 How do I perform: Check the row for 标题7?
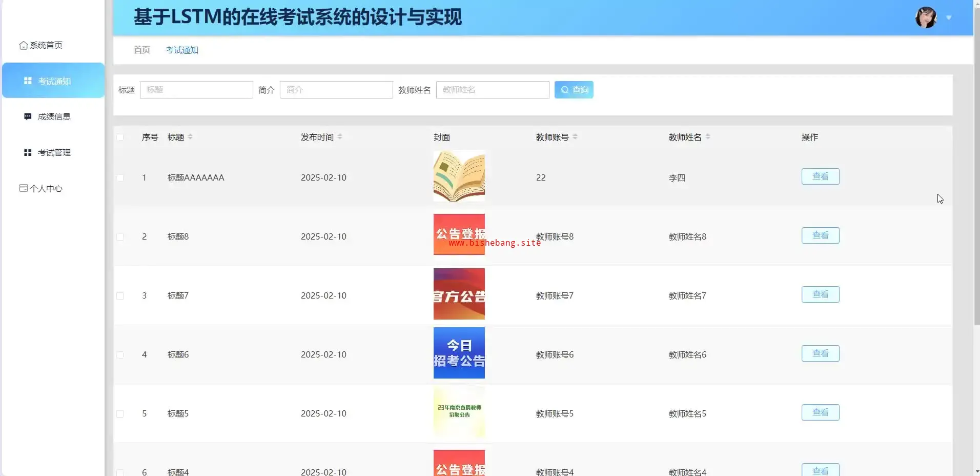pyautogui.click(x=120, y=296)
